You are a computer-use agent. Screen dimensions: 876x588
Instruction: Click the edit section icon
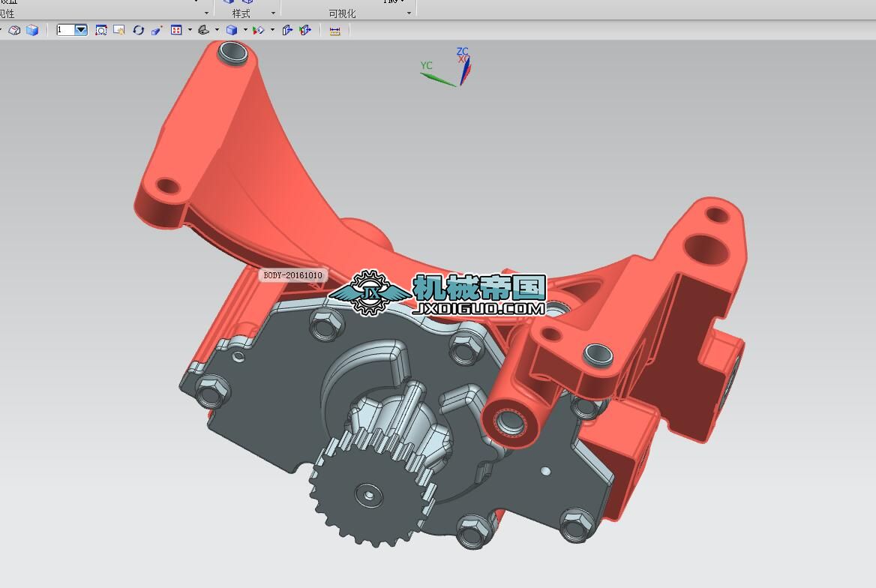[286, 30]
